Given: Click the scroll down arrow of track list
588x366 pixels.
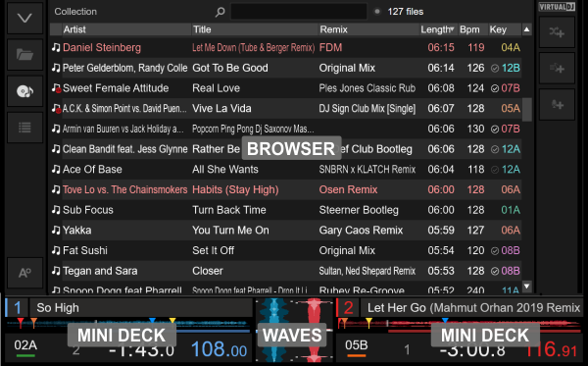Looking at the screenshot, I should click(x=527, y=287).
